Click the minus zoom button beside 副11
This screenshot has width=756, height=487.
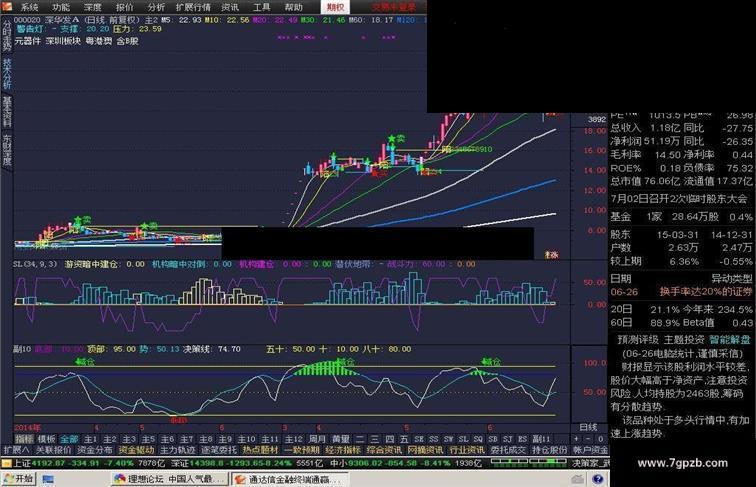(588, 439)
